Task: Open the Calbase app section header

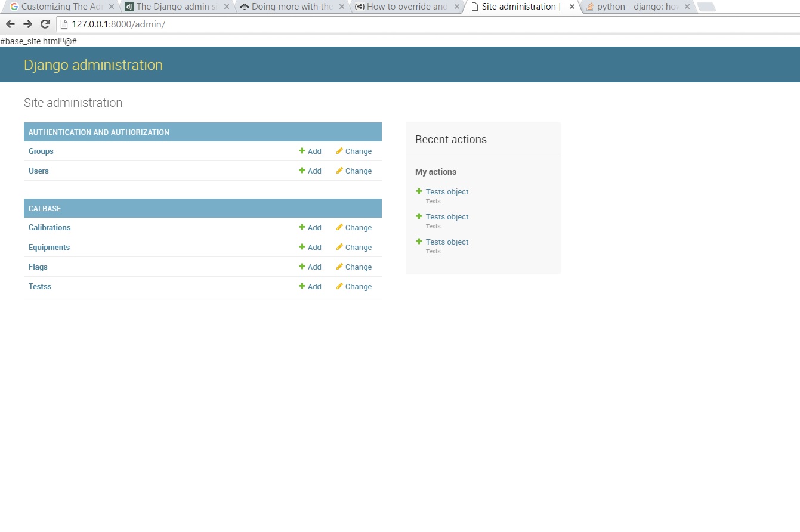Action: 45,208
